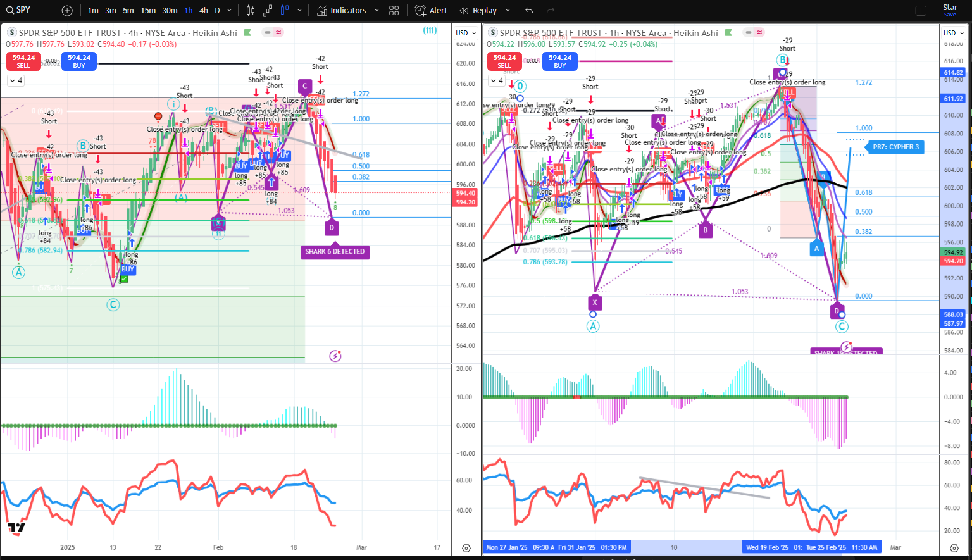Select the 1m timeframe
The image size is (972, 560).
click(93, 11)
